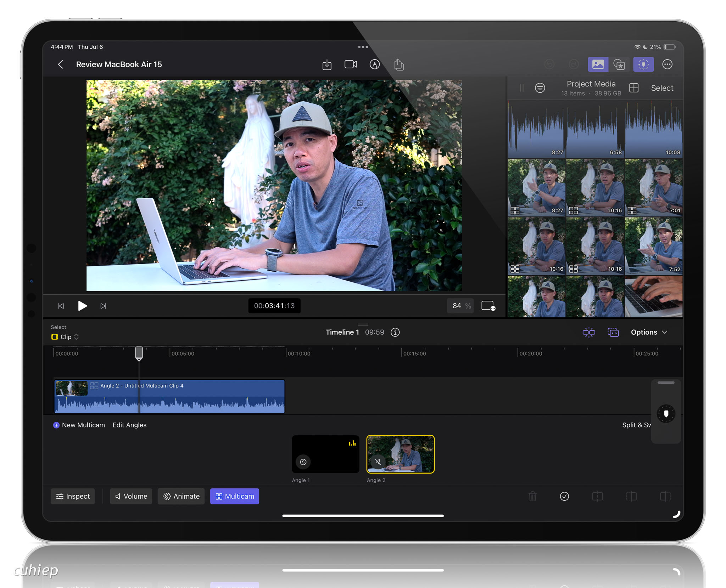Toggle the photo media browser button
The image size is (726, 588).
click(x=598, y=64)
